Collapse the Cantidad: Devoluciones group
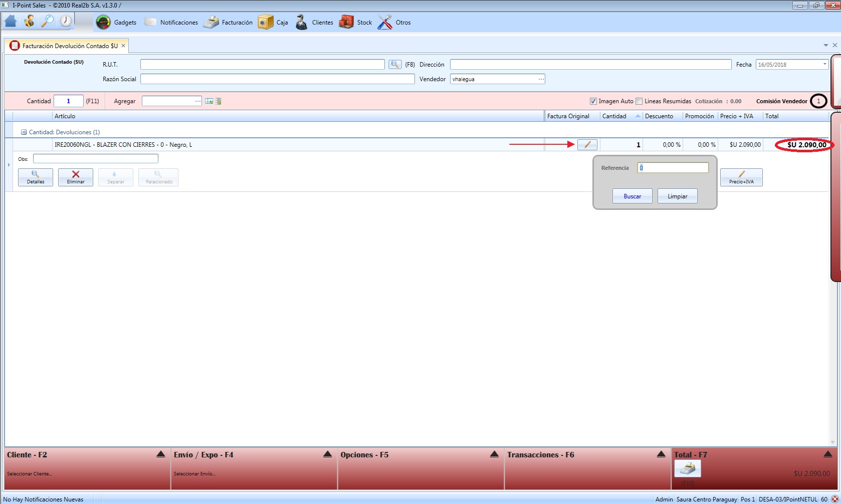The image size is (841, 504). point(24,132)
